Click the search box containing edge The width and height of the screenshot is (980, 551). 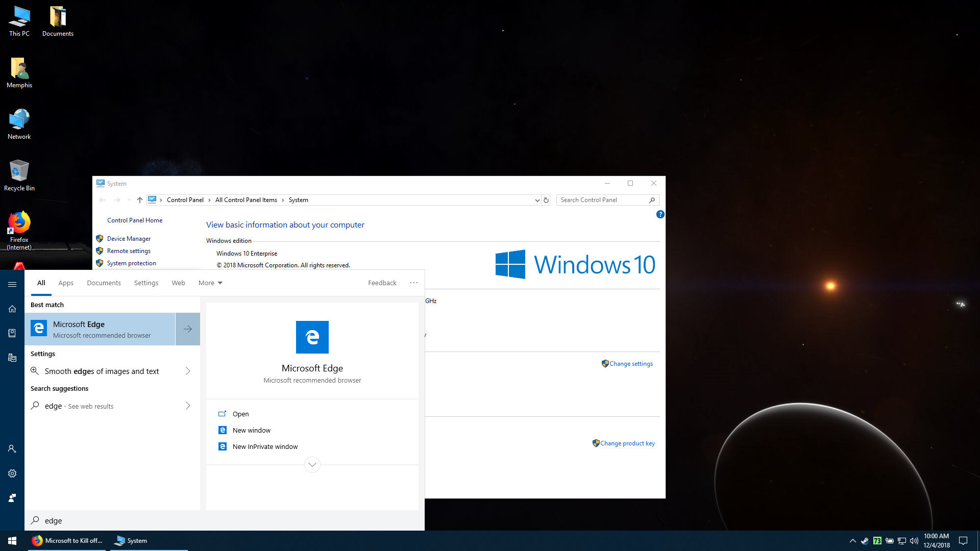click(x=225, y=521)
